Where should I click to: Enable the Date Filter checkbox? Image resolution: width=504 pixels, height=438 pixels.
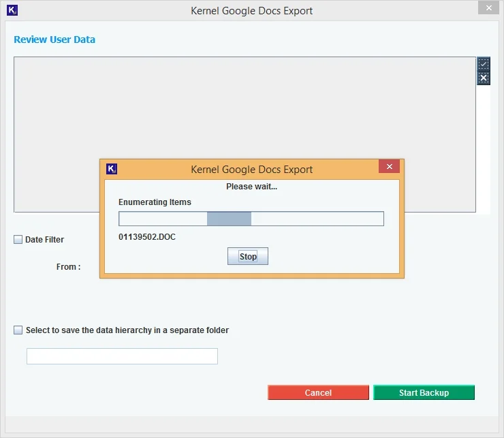pos(18,239)
